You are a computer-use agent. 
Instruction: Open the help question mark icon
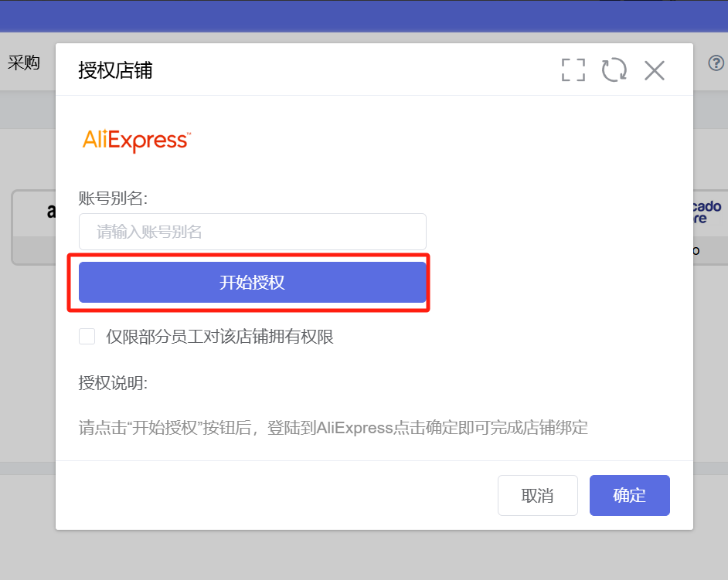tap(716, 63)
